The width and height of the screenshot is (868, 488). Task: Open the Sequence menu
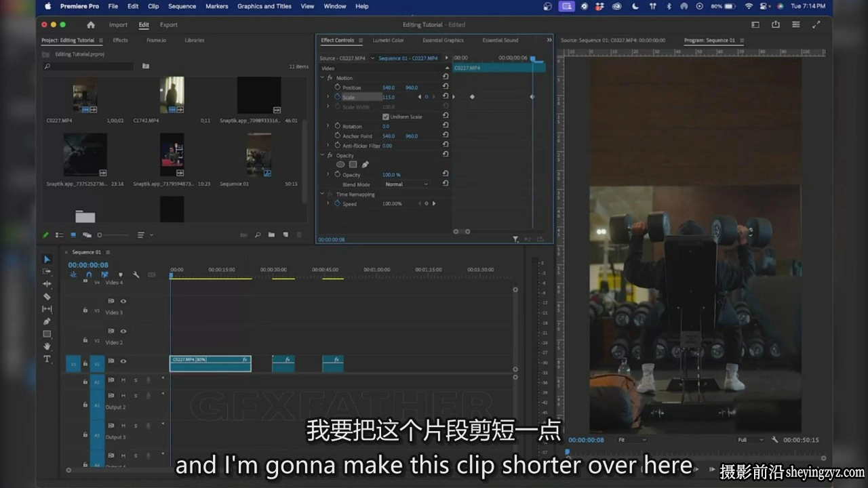click(x=182, y=6)
